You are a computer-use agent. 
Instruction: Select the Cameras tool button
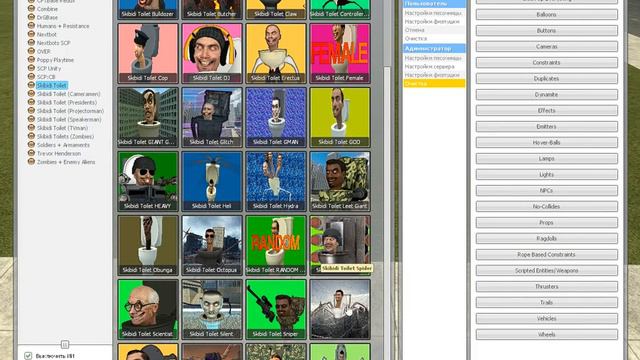[547, 47]
